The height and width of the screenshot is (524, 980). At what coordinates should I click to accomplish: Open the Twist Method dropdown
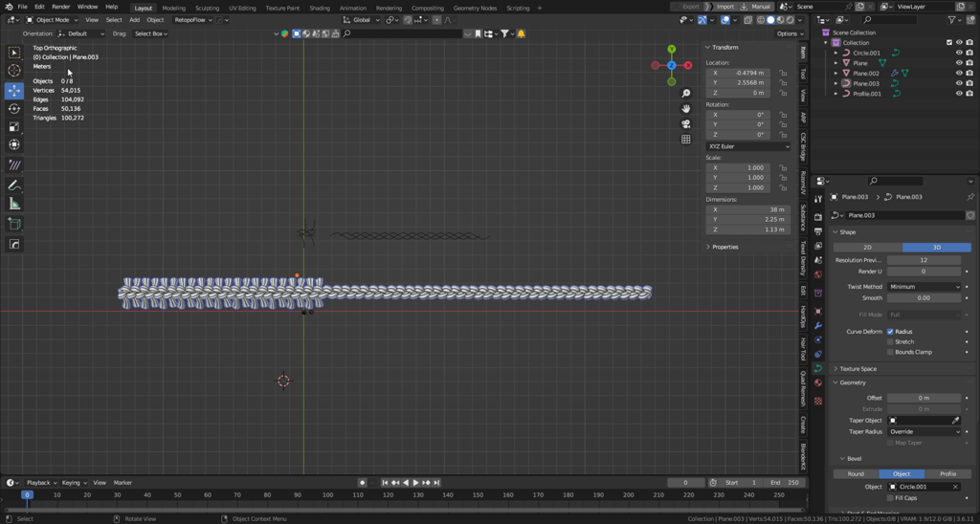924,287
